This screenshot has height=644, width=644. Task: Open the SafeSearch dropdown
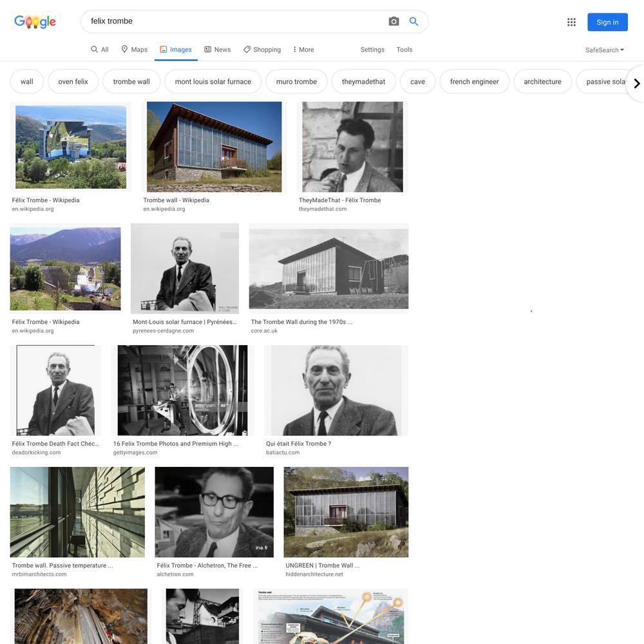click(x=605, y=50)
